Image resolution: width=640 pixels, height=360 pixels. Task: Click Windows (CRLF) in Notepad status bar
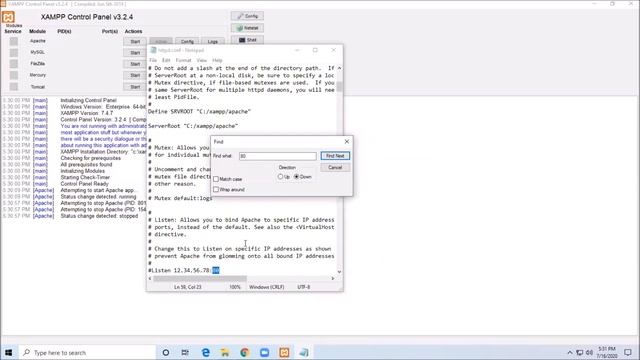click(x=267, y=287)
